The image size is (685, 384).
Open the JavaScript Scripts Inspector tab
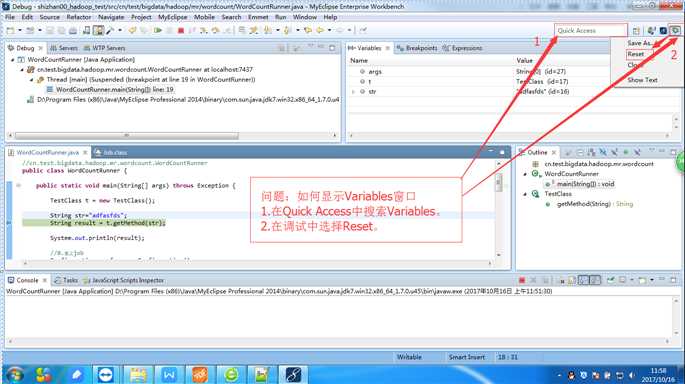click(124, 280)
